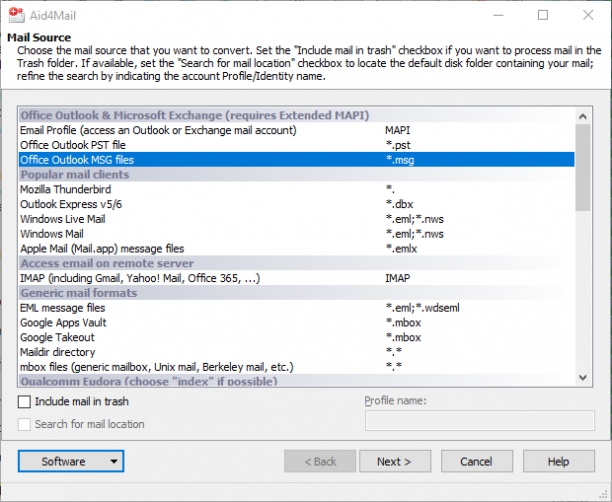Open Help for this dialog
The image size is (612, 502).
click(559, 461)
